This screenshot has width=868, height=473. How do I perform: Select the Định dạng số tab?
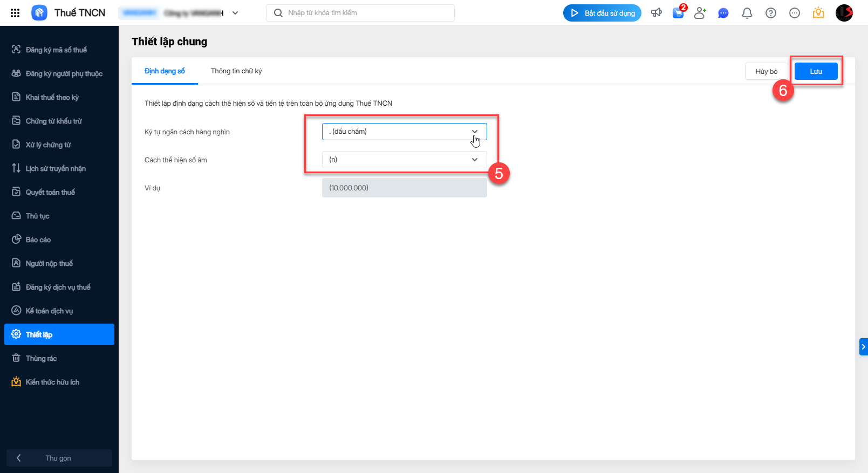point(165,71)
